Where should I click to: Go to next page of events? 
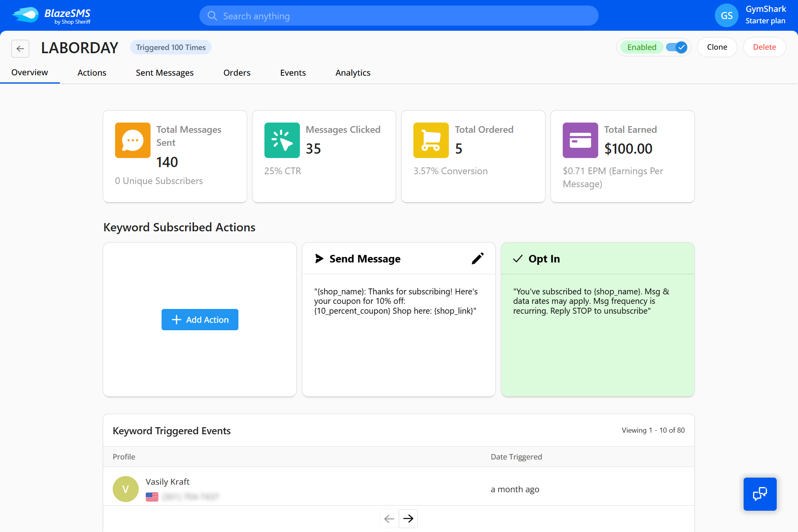pos(408,519)
